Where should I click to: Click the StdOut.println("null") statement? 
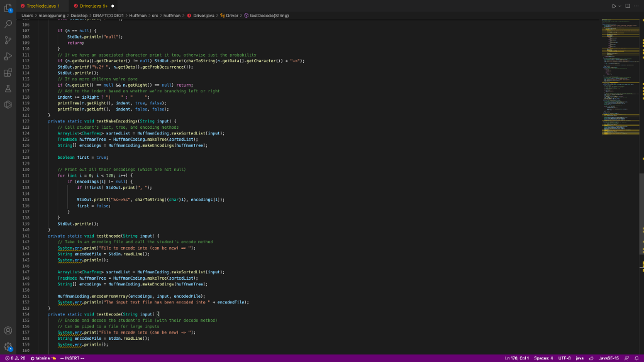[x=95, y=37]
